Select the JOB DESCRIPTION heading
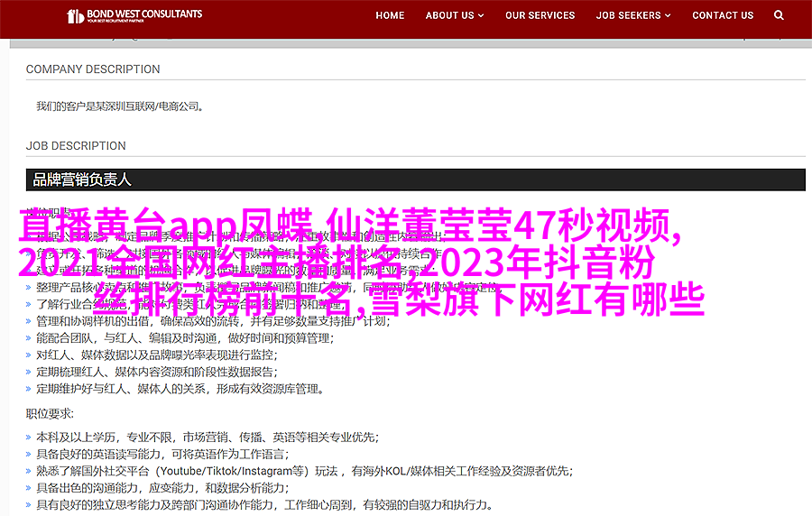Screen dimensions: 812x516 pyautogui.click(x=76, y=146)
